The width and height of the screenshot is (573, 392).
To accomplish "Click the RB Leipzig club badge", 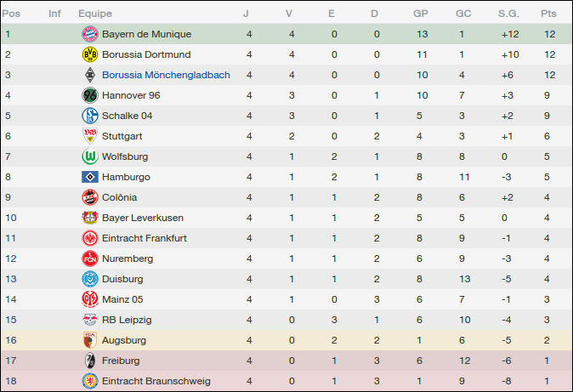I will (89, 320).
